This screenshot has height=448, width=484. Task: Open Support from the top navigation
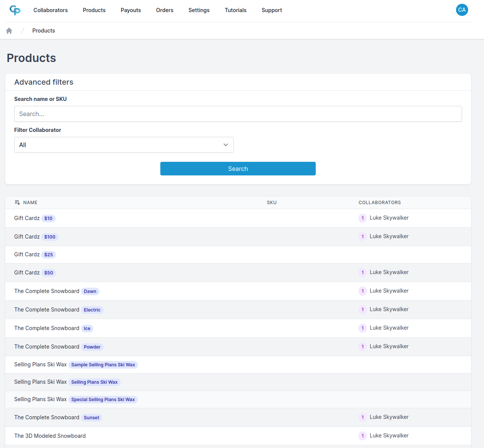tap(271, 10)
